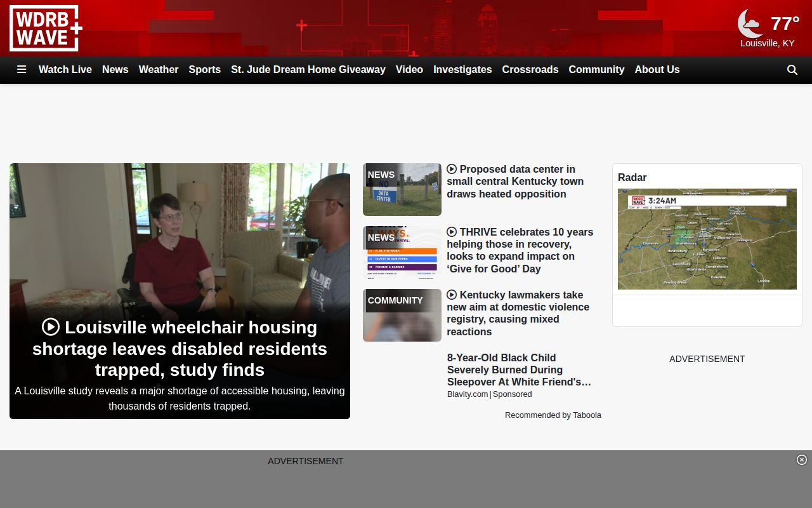Click the featured story summary text

pyautogui.click(x=180, y=399)
